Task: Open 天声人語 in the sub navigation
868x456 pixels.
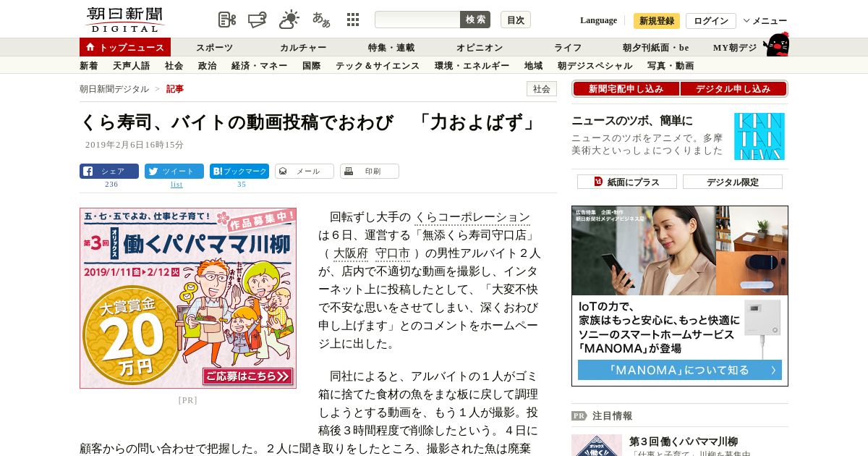Action: (x=132, y=66)
